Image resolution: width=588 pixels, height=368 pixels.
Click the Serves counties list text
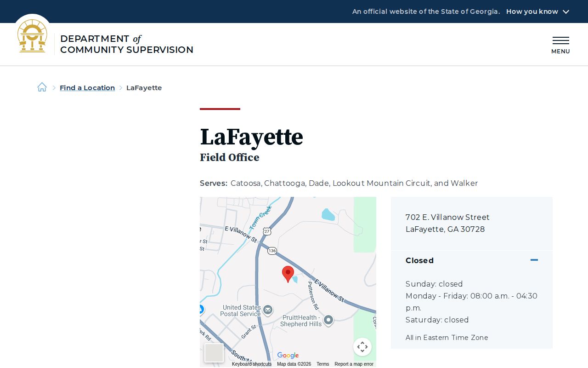coord(354,183)
